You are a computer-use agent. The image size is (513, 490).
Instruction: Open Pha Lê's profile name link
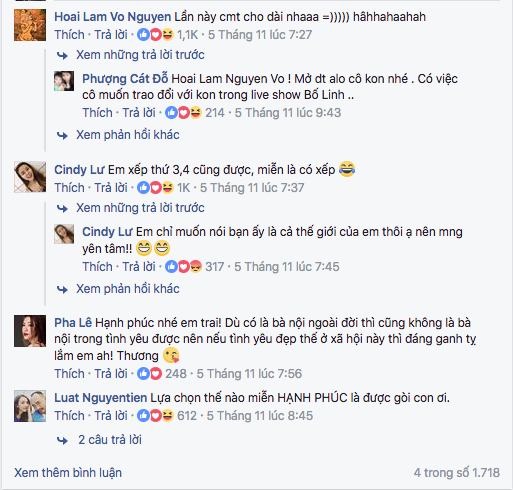[x=73, y=323]
